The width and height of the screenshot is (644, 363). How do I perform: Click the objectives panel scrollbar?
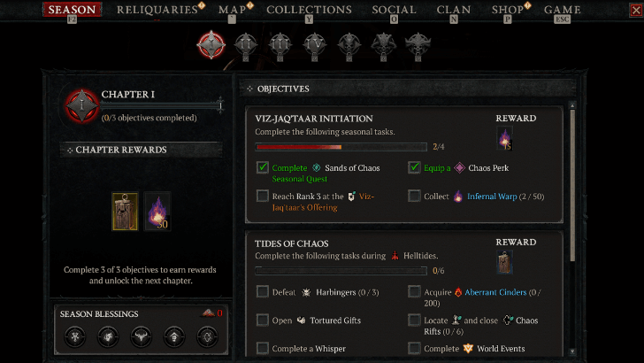[573, 177]
